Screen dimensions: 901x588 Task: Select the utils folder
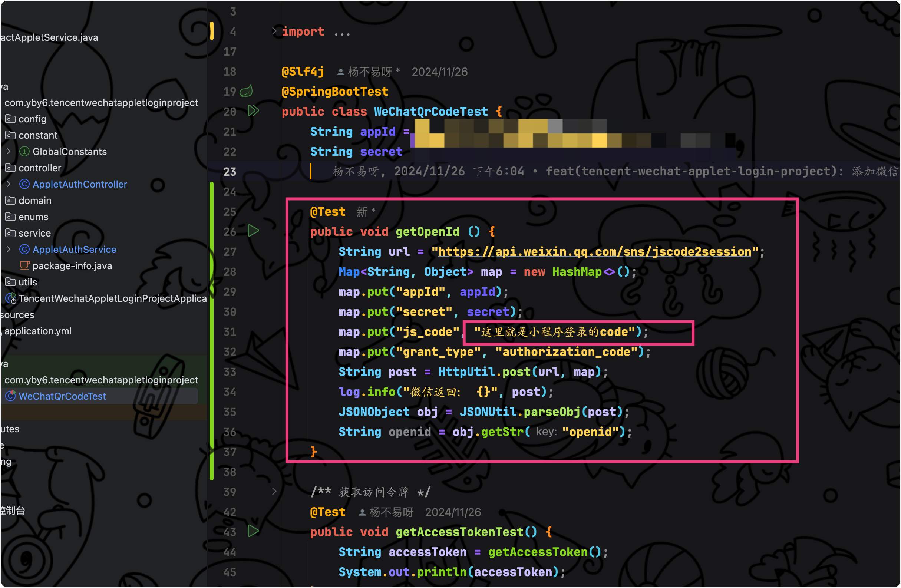[28, 283]
